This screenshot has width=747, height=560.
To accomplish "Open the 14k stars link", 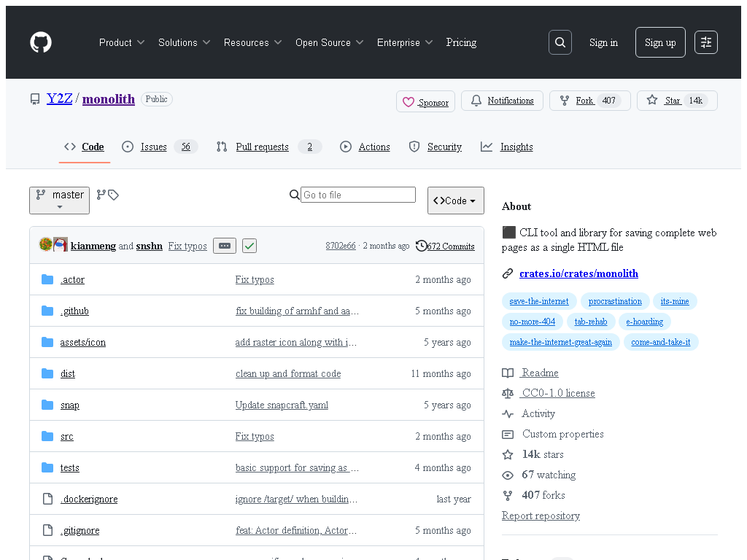I will click(x=543, y=454).
